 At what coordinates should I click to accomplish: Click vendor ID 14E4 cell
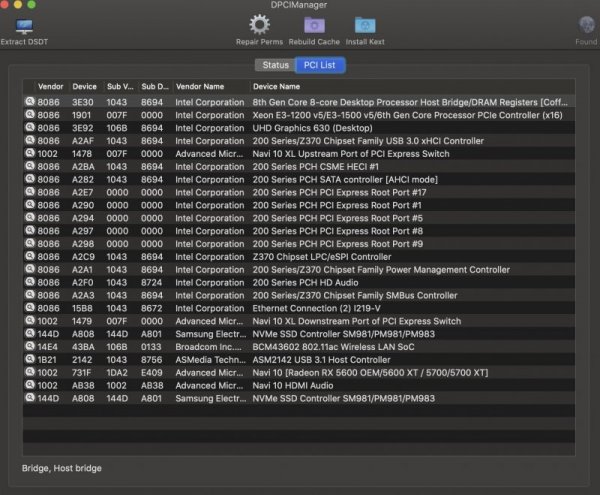[48, 347]
